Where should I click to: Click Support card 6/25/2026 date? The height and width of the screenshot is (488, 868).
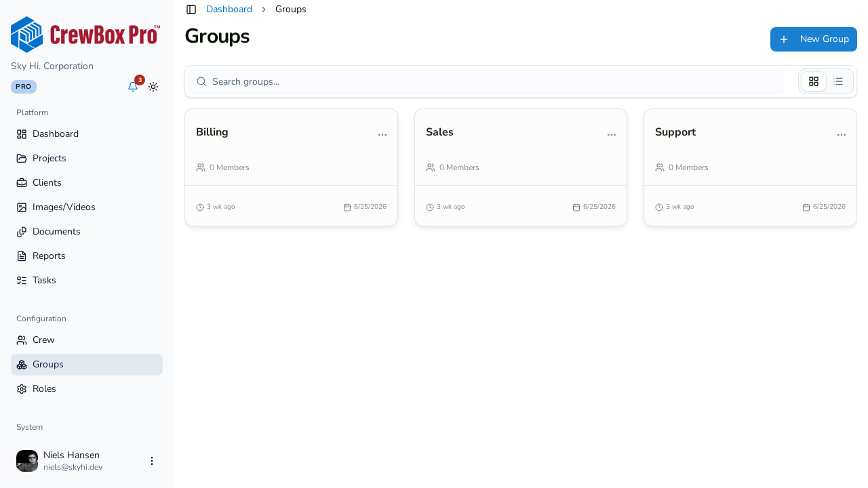point(829,207)
